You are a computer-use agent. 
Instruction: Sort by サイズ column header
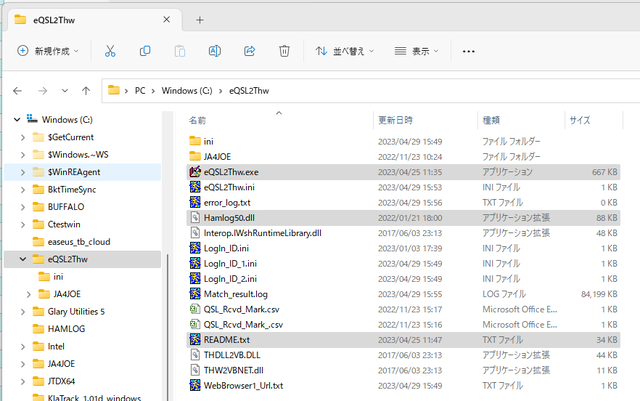pyautogui.click(x=580, y=120)
